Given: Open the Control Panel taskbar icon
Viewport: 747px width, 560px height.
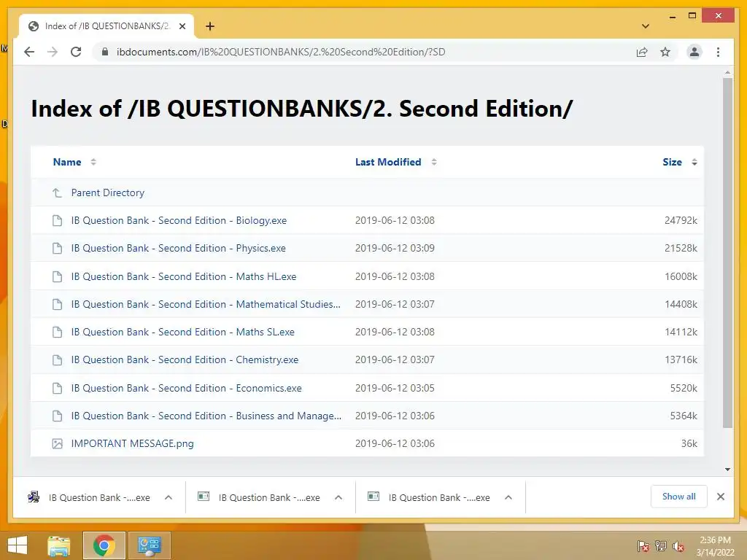Looking at the screenshot, I should [x=150, y=545].
